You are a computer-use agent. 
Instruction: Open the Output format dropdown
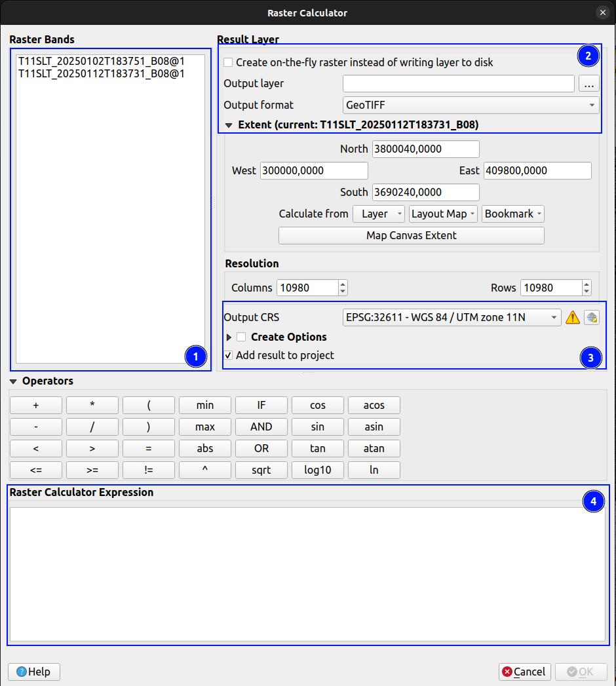(x=471, y=105)
